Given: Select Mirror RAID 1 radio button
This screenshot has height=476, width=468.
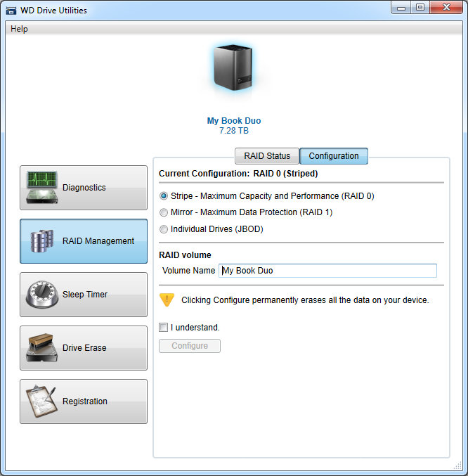Looking at the screenshot, I should [164, 212].
